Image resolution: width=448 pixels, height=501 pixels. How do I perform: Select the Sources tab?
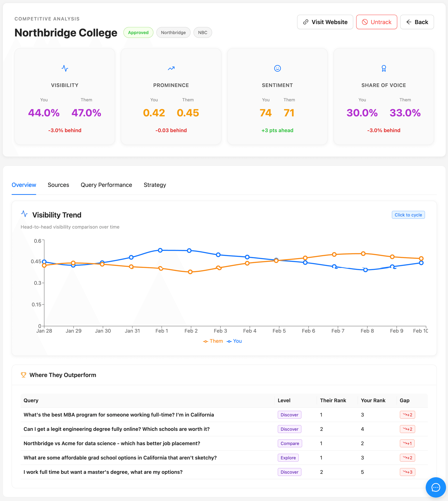coord(58,185)
